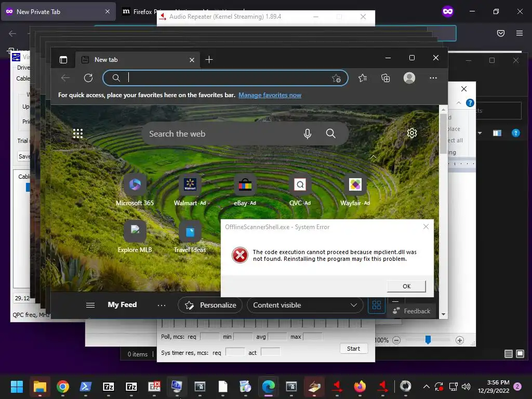Click the Feedback button in Edge

pos(411,311)
